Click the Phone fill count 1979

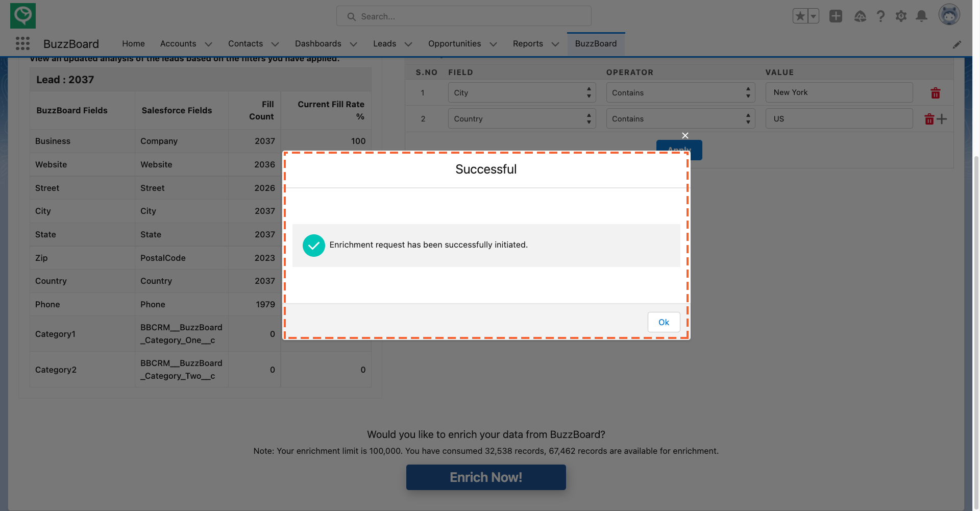(x=265, y=305)
